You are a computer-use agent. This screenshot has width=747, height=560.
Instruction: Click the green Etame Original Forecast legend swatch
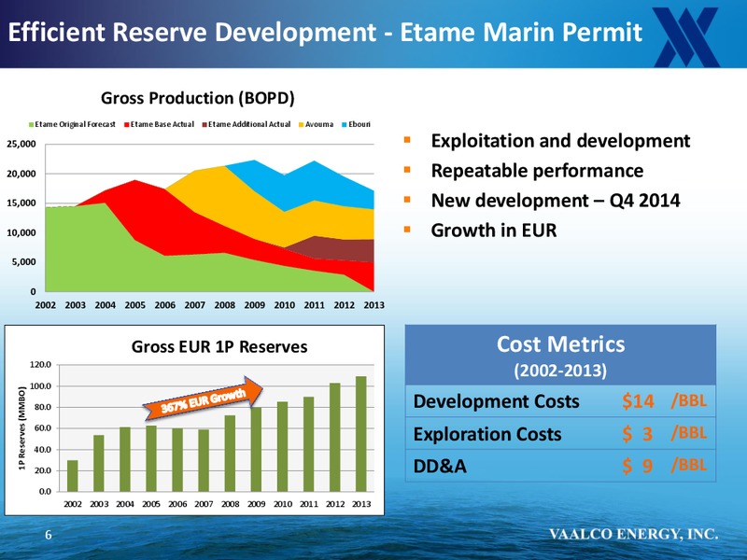click(x=32, y=125)
